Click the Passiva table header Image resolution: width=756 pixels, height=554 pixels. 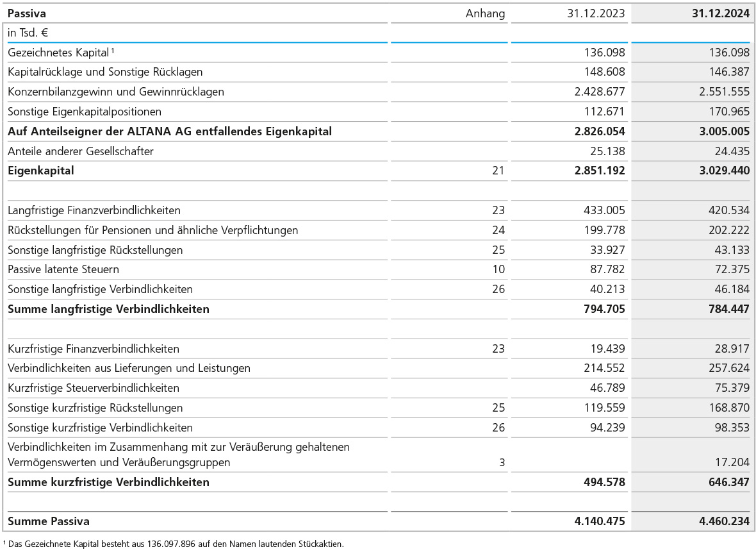(27, 13)
